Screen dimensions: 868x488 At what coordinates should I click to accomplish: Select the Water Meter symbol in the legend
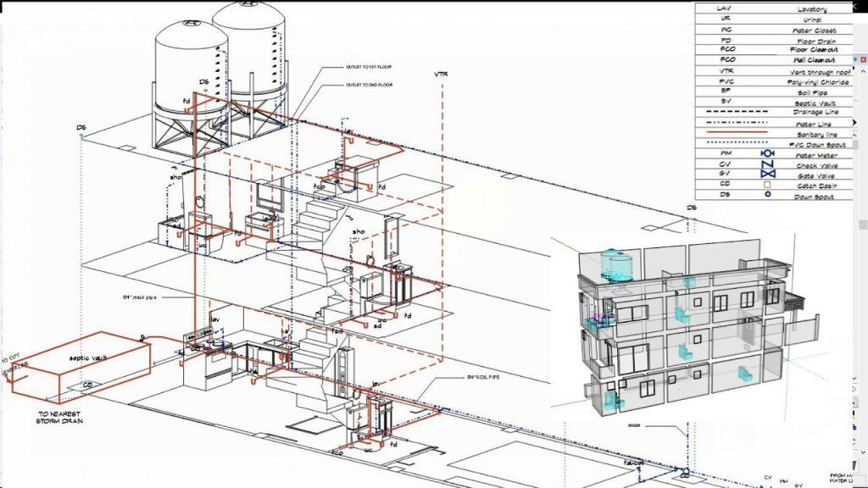(767, 155)
